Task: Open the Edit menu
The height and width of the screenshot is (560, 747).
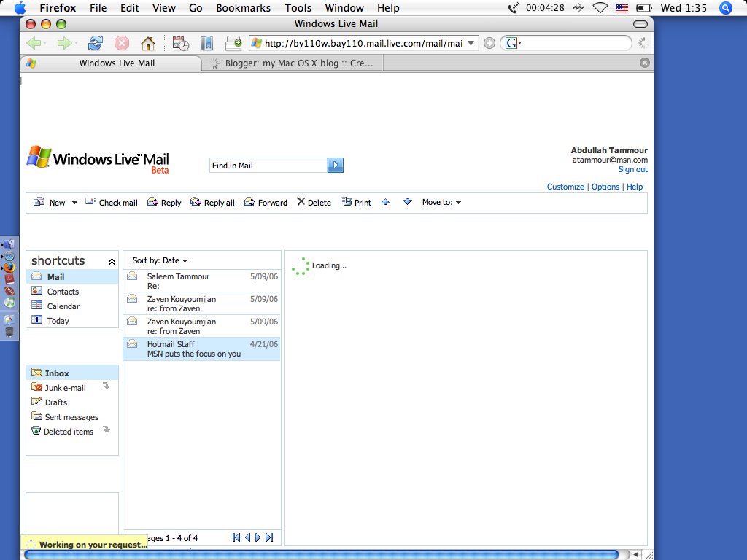Action: pos(130,8)
